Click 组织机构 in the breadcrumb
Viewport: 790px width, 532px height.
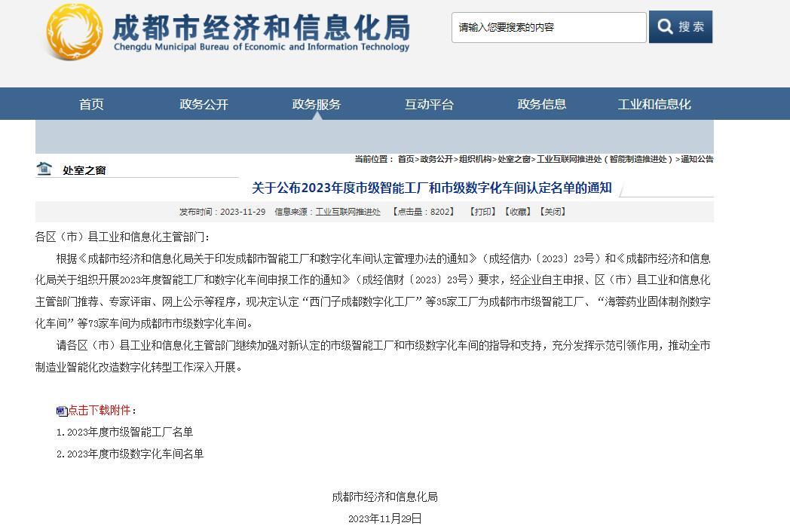coord(475,159)
